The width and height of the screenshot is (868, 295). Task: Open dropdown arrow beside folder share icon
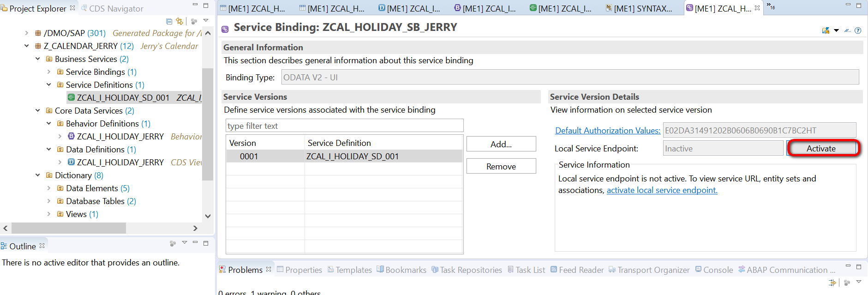point(836,30)
